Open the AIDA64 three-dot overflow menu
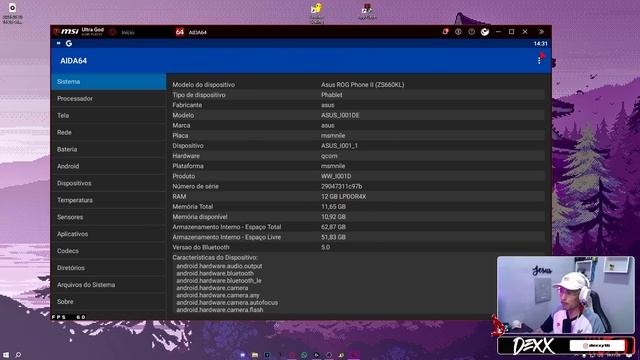Screen dimensions: 640x360 (539, 60)
